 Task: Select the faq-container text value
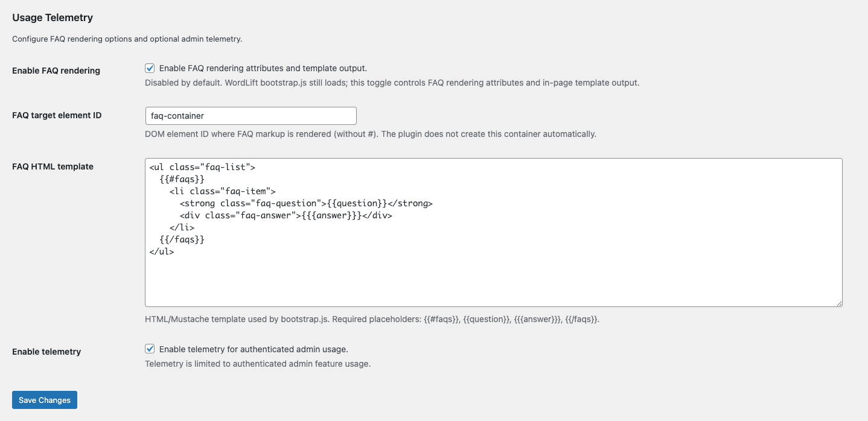click(x=179, y=115)
